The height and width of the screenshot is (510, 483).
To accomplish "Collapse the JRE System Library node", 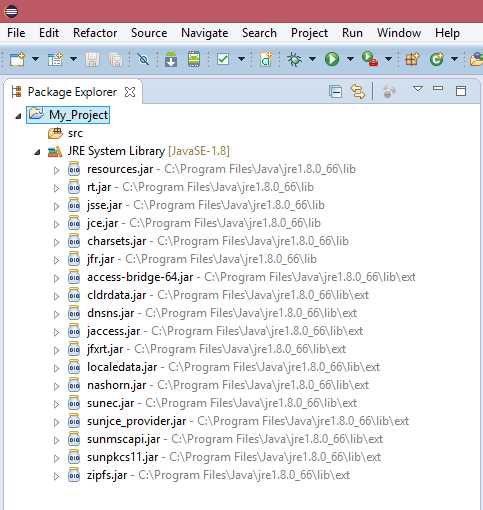I will tap(37, 152).
